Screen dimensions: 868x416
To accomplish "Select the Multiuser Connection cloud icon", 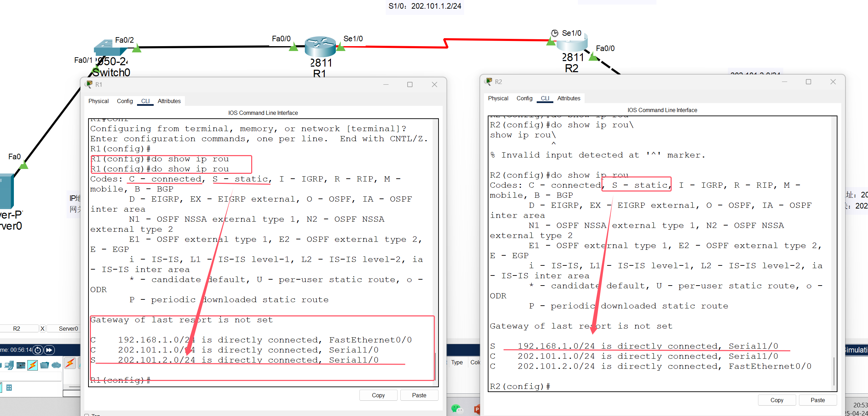I will pos(56,365).
